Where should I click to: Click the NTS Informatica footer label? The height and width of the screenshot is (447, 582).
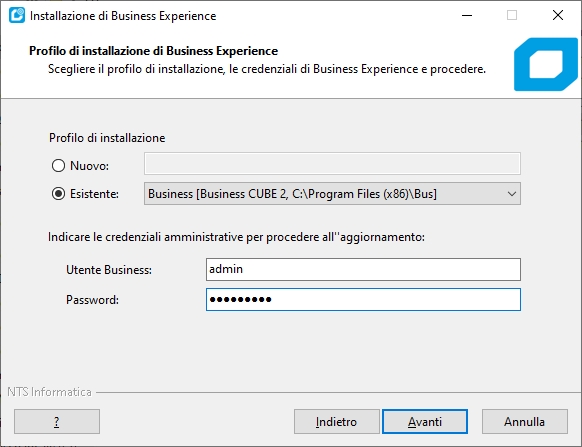[49, 392]
